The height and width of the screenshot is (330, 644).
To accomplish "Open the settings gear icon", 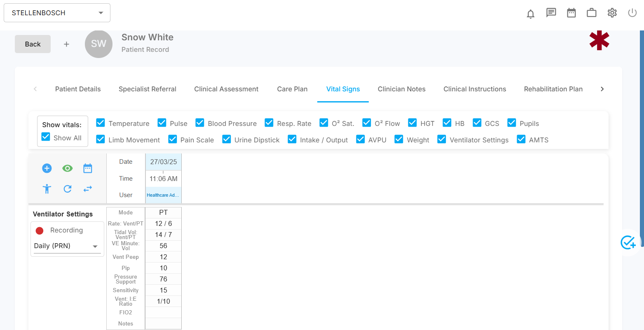I will pyautogui.click(x=612, y=13).
